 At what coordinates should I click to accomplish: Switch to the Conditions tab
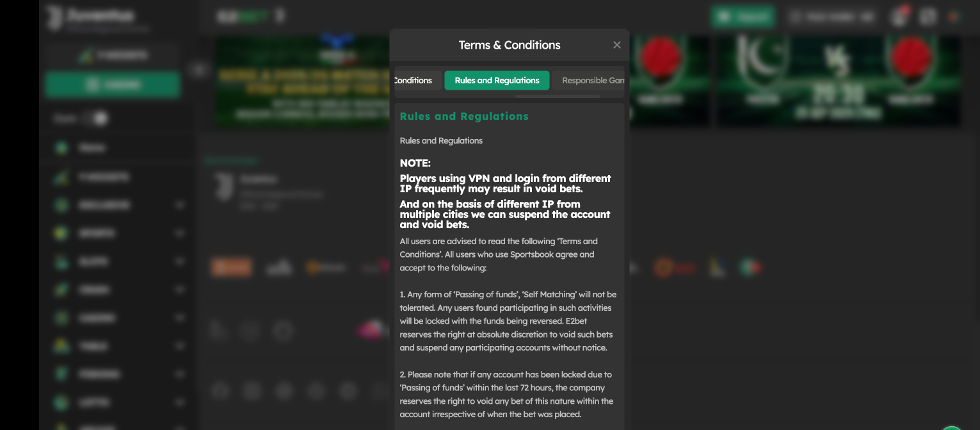(415, 80)
